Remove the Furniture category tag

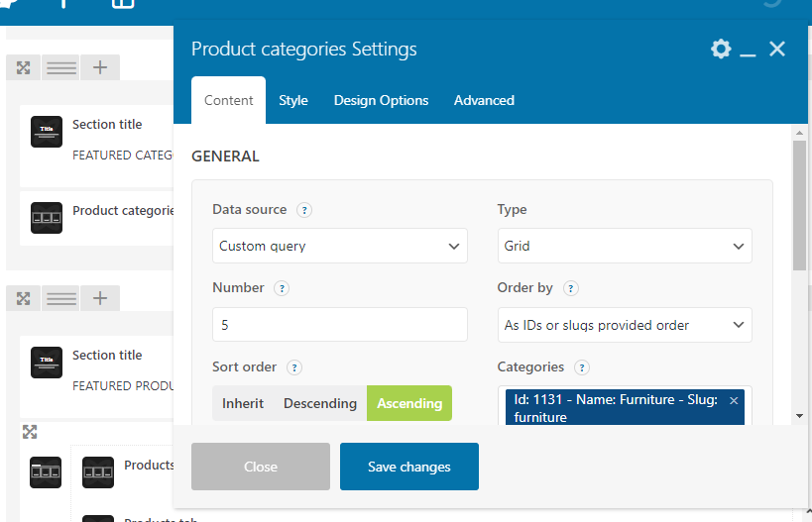click(734, 400)
